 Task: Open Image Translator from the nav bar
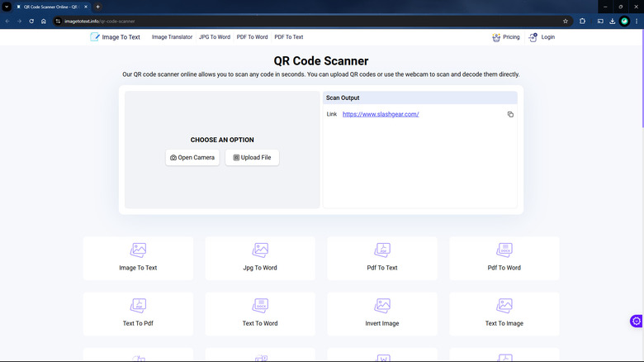click(x=172, y=37)
